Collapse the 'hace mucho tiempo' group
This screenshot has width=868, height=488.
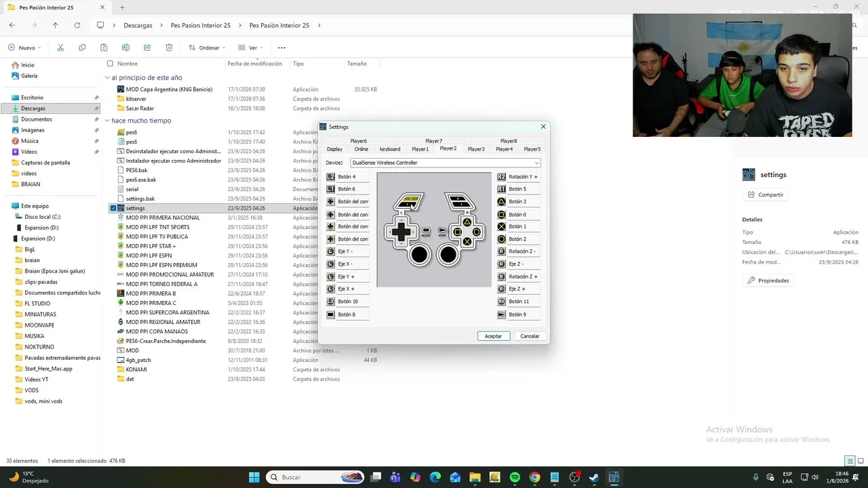click(107, 121)
